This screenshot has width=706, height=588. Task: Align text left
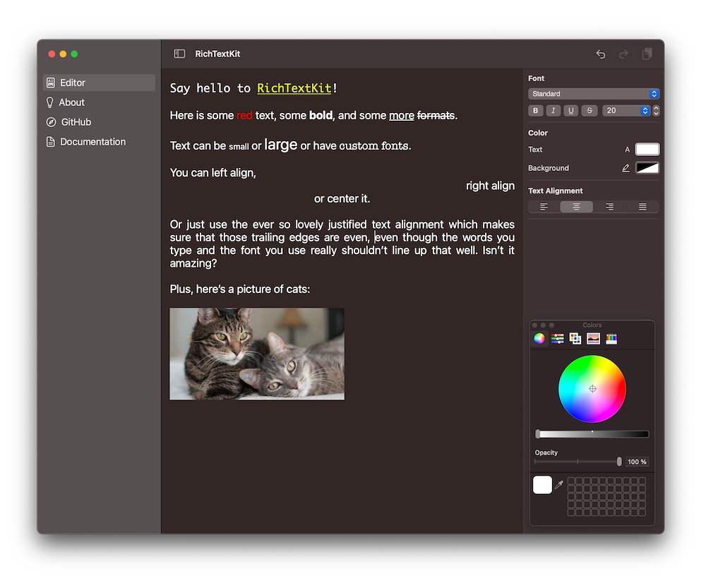(544, 207)
